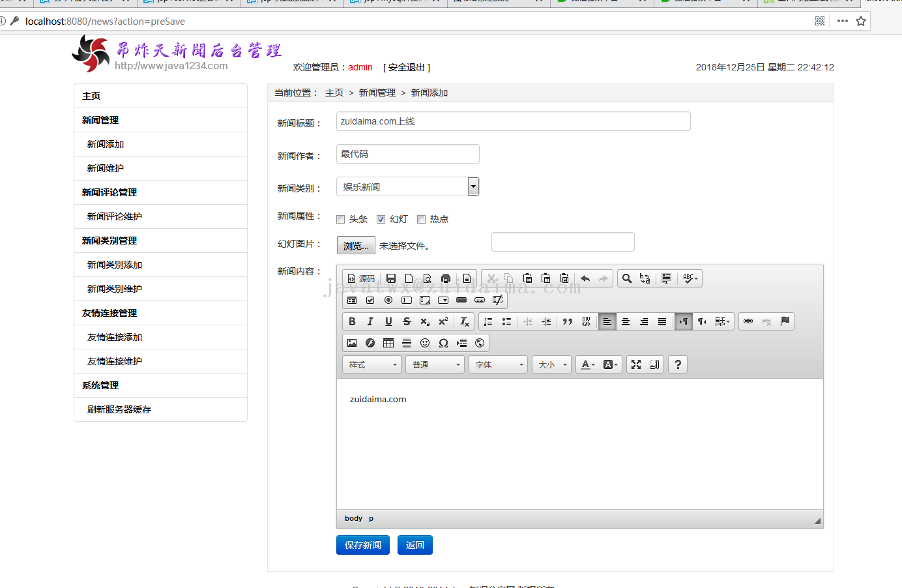Insert a selection field icon
Image resolution: width=902 pixels, height=588 pixels.
pyautogui.click(x=443, y=300)
